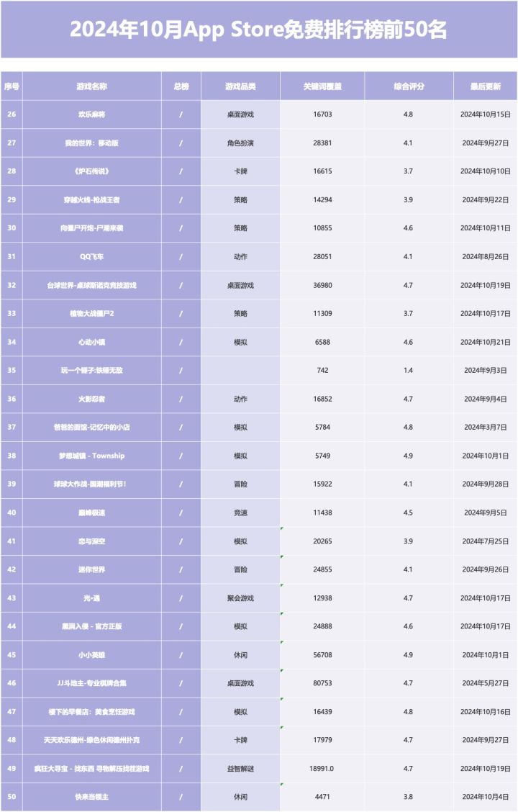Screen dimensions: 518x812
Task: Click the 最后更新 column header
Action: (486, 86)
